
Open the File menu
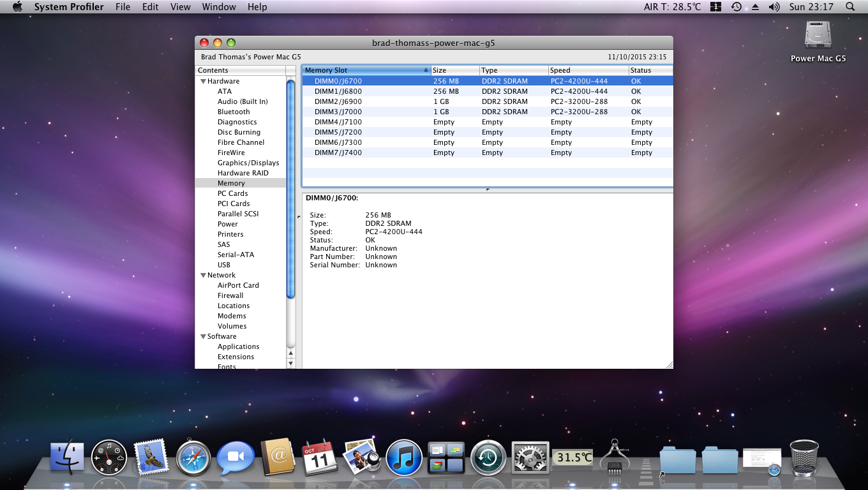[x=123, y=7]
